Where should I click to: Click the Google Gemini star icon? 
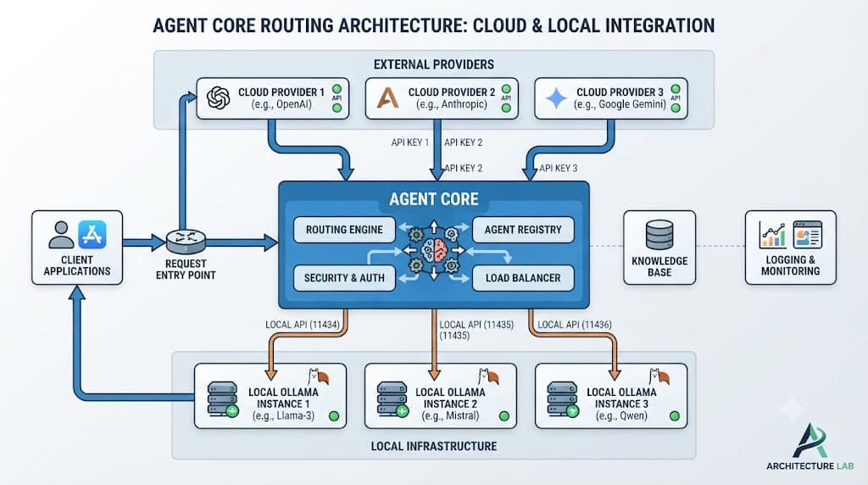[x=556, y=98]
